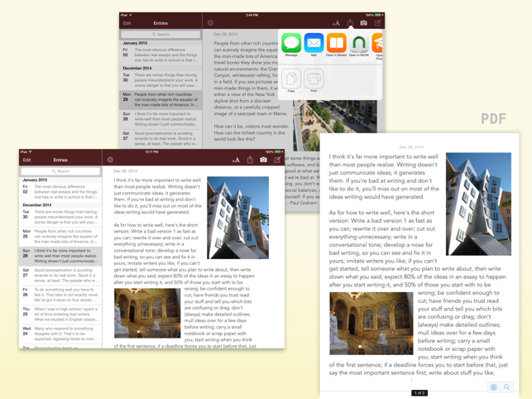Select Wed 24 entry in front window
532x399 pixels.
click(60, 334)
